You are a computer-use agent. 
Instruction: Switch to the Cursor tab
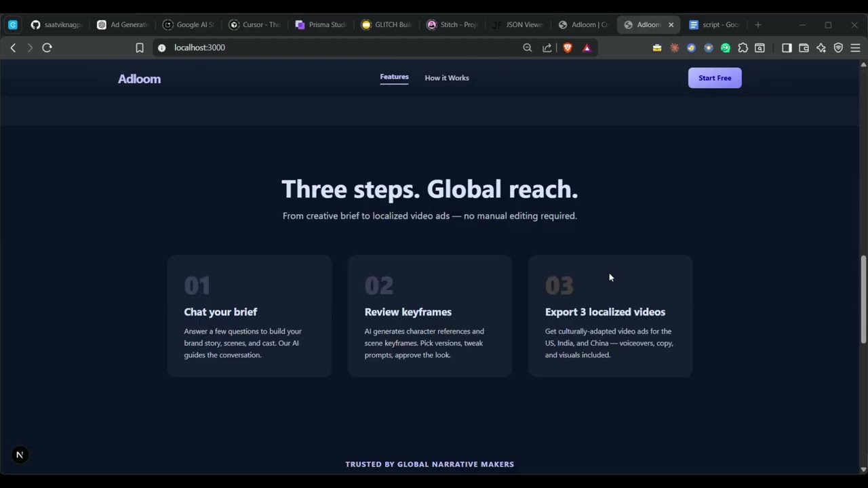click(255, 24)
